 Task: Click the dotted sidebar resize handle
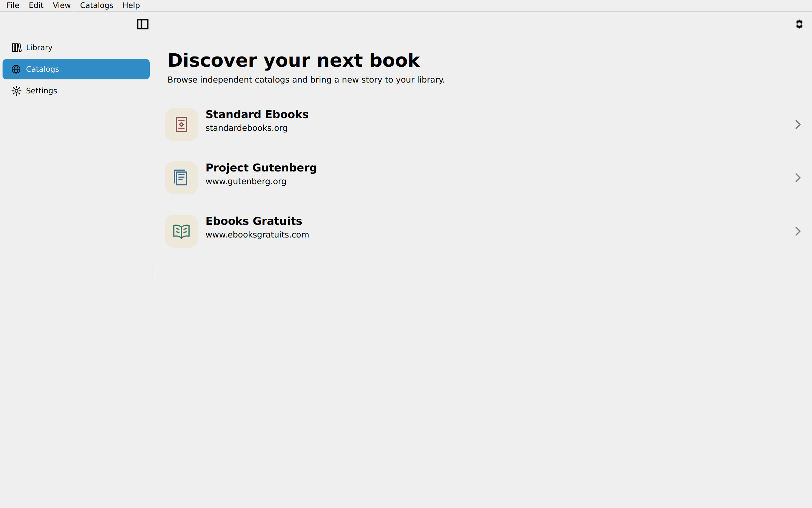(x=154, y=273)
